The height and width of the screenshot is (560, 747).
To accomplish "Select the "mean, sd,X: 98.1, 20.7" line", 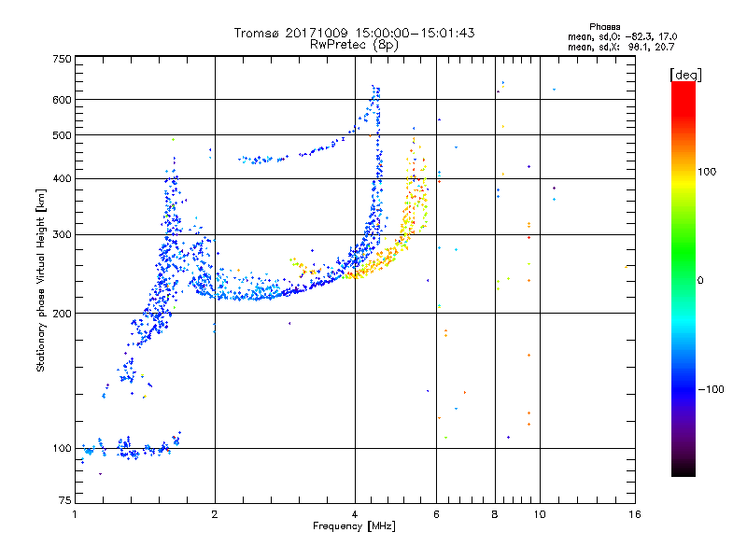I will (621, 47).
